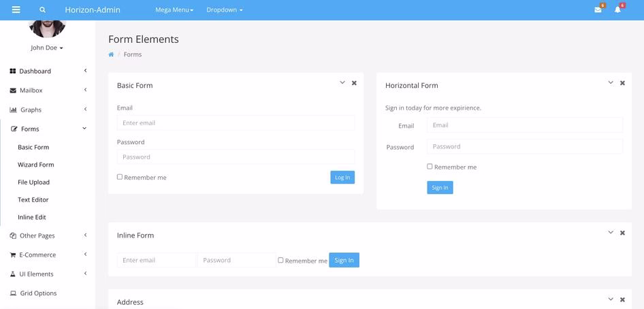Focus the Horizontal Form Password field

[525, 146]
